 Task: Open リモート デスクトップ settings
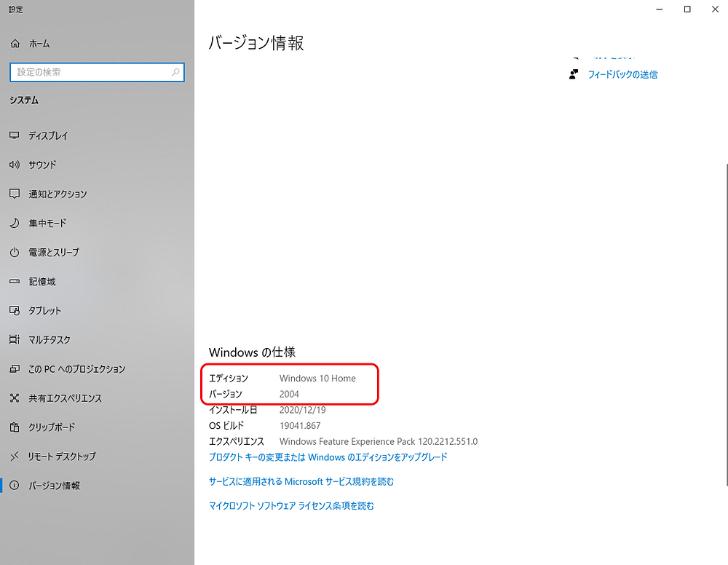pyautogui.click(x=97, y=457)
